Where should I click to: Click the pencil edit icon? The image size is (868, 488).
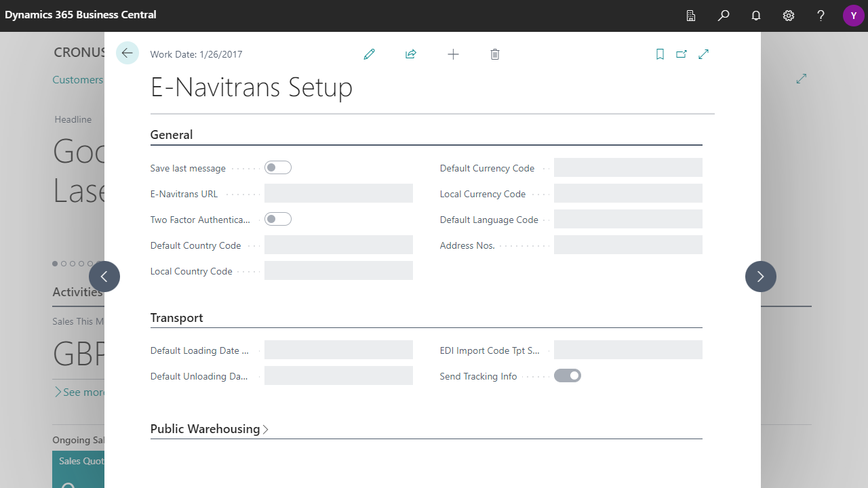370,54
